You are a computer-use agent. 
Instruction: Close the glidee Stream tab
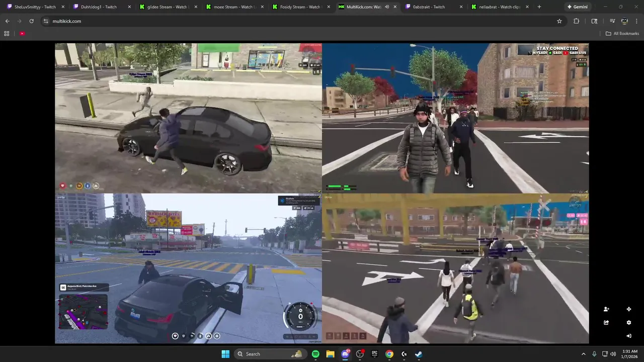coord(196,7)
